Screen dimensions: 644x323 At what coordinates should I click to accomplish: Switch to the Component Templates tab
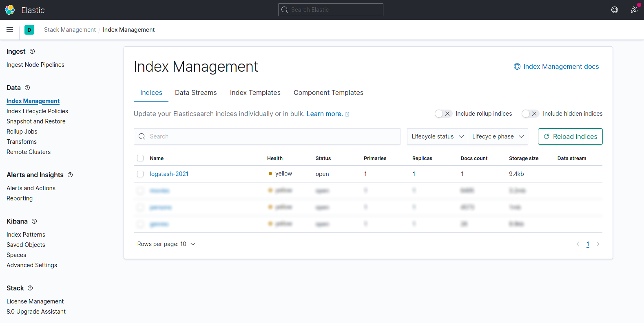coord(328,93)
